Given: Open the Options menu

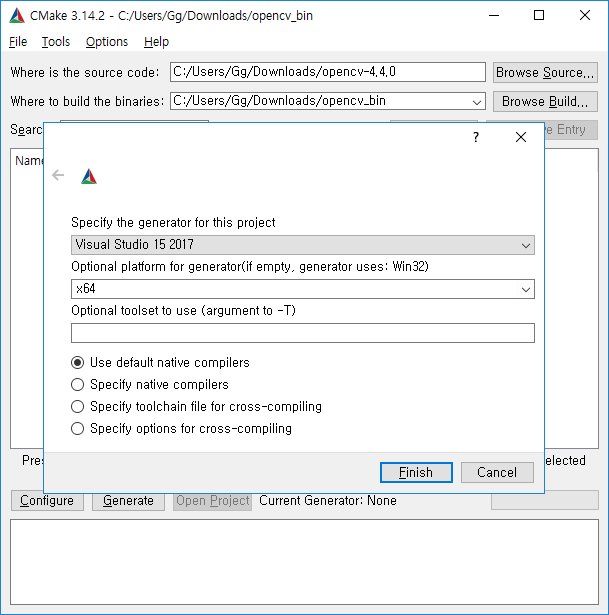Looking at the screenshot, I should 107,42.
